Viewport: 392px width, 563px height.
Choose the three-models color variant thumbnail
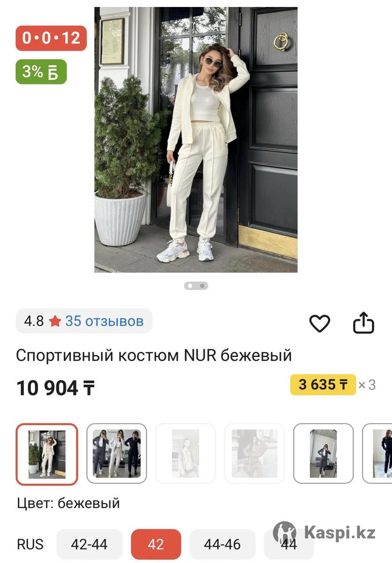tap(117, 454)
